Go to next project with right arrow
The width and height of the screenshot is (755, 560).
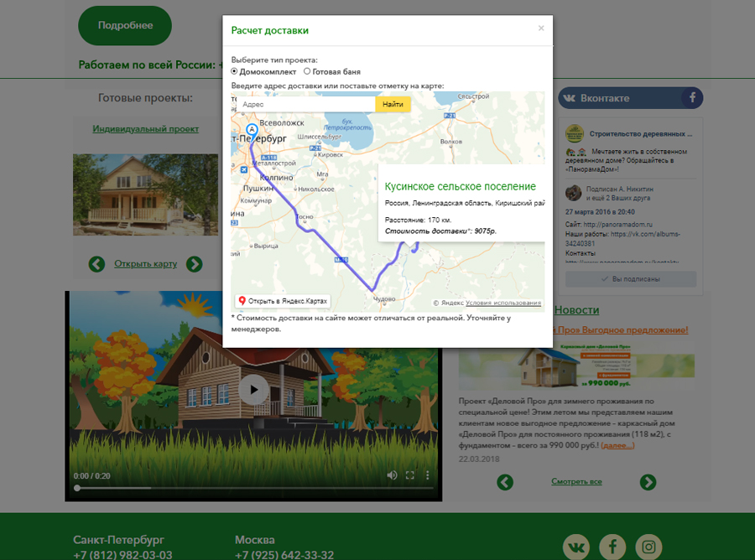pyautogui.click(x=195, y=264)
